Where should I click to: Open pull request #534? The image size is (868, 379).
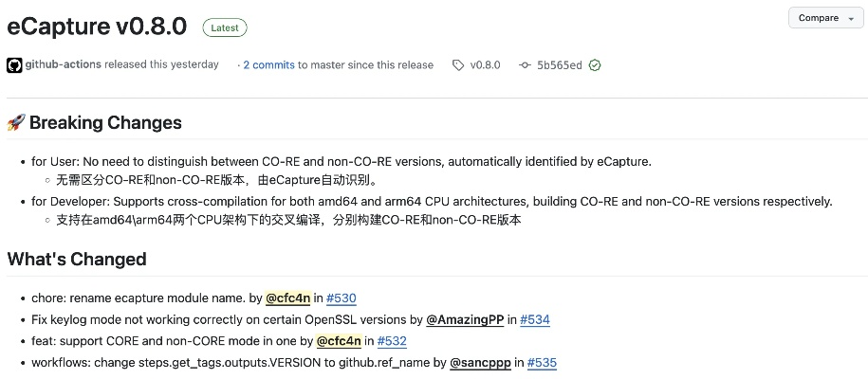(535, 320)
